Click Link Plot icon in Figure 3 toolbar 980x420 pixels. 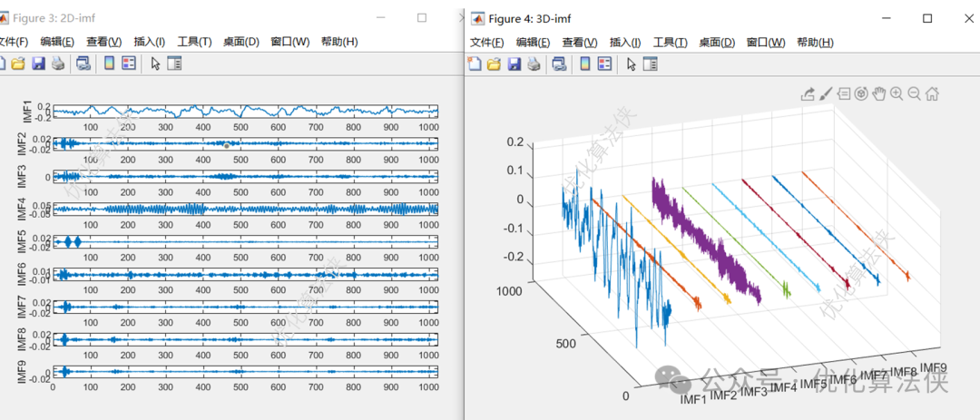click(83, 63)
